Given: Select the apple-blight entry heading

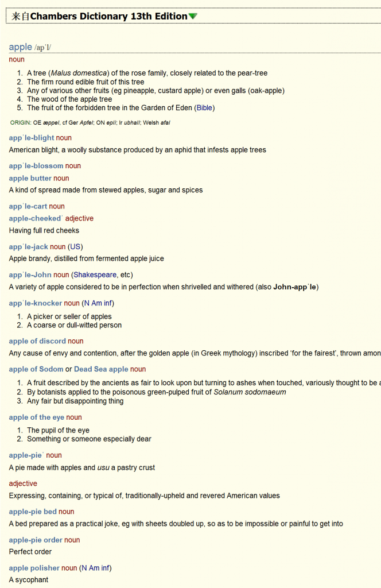Looking at the screenshot, I should (32, 138).
